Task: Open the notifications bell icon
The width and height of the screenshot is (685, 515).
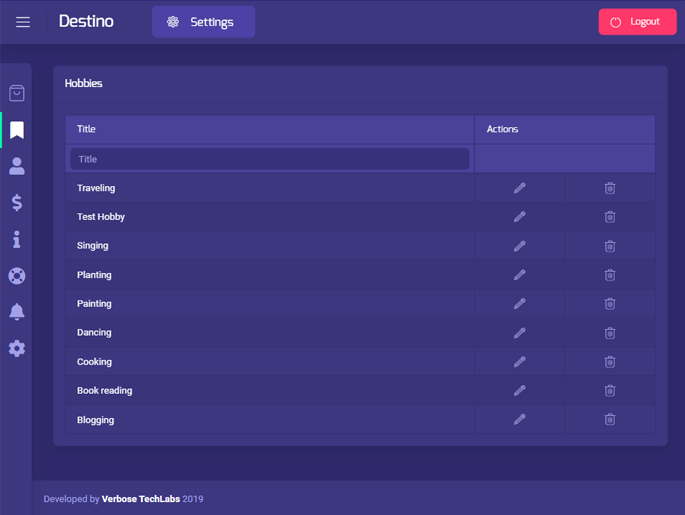Action: 17,312
